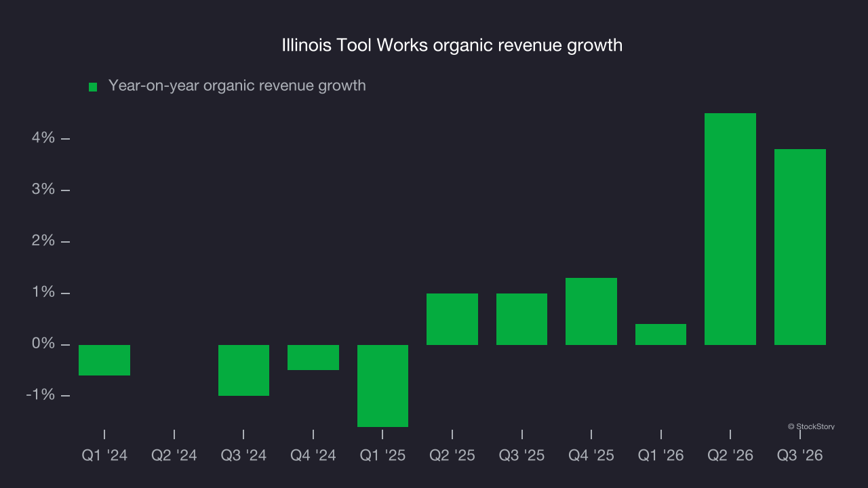868x488 pixels.
Task: Click the chart title about Illinois Tool Works
Action: click(x=452, y=45)
